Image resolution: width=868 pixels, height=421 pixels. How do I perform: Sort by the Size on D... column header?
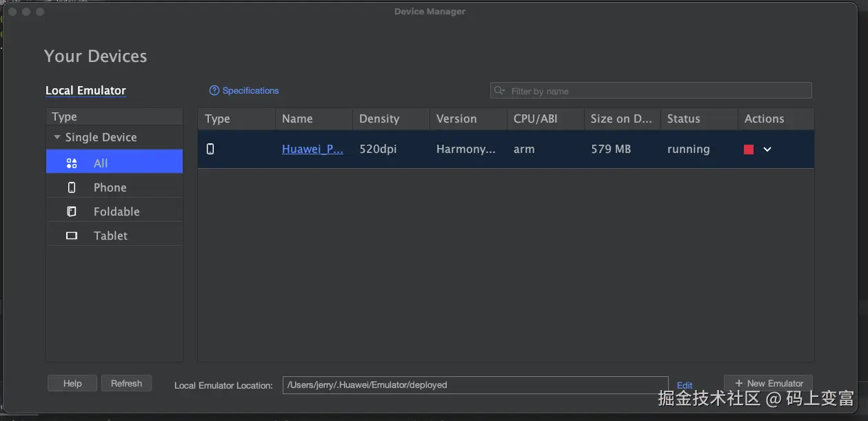(623, 119)
